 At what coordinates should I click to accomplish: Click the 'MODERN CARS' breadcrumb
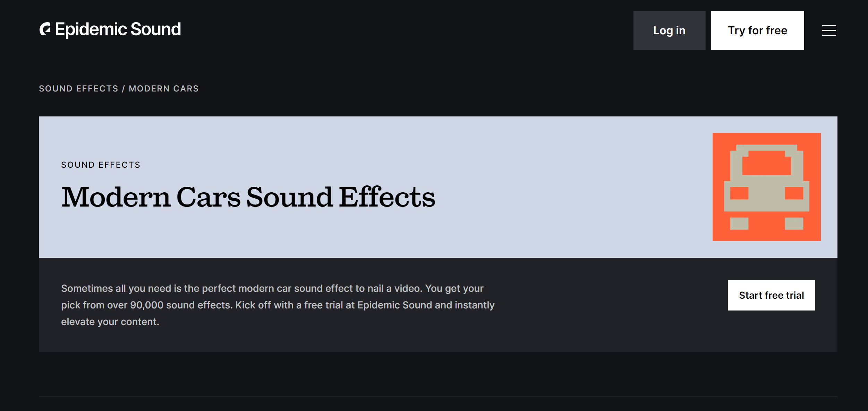tap(163, 89)
